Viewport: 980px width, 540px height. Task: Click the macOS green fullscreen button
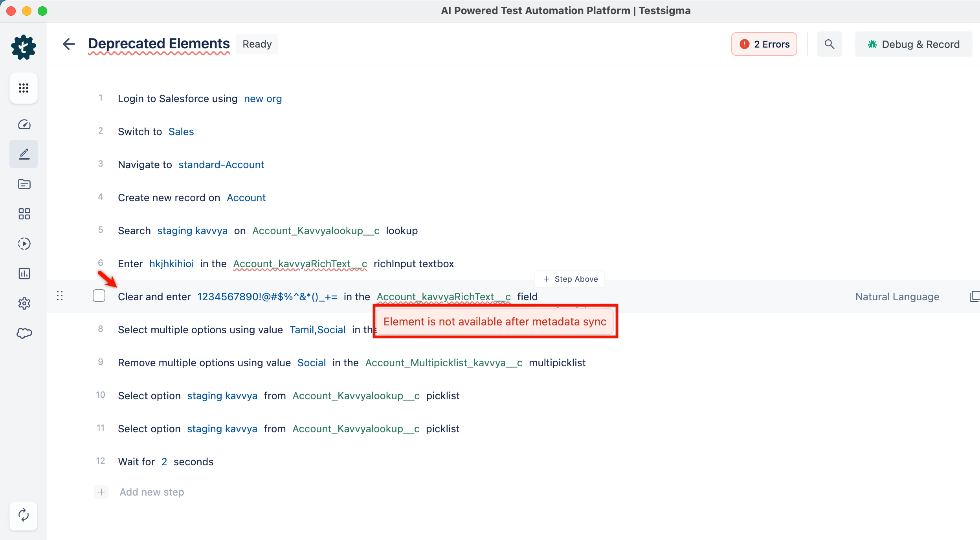coord(42,11)
